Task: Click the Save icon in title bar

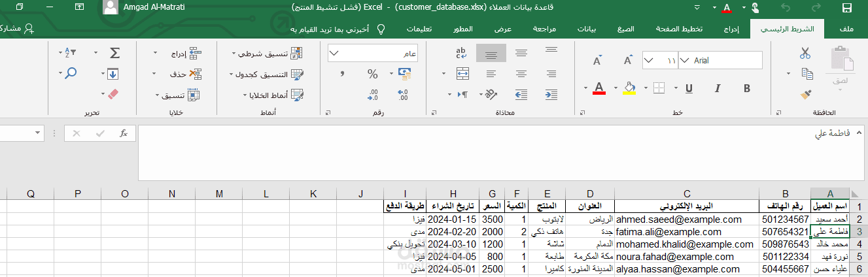Action: pos(847,8)
